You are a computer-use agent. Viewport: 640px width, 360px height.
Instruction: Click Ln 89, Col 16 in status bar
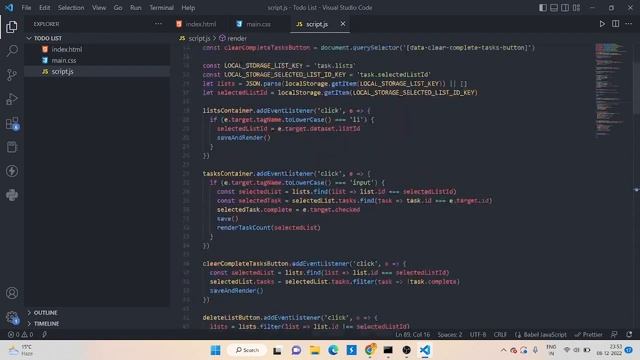pos(412,334)
